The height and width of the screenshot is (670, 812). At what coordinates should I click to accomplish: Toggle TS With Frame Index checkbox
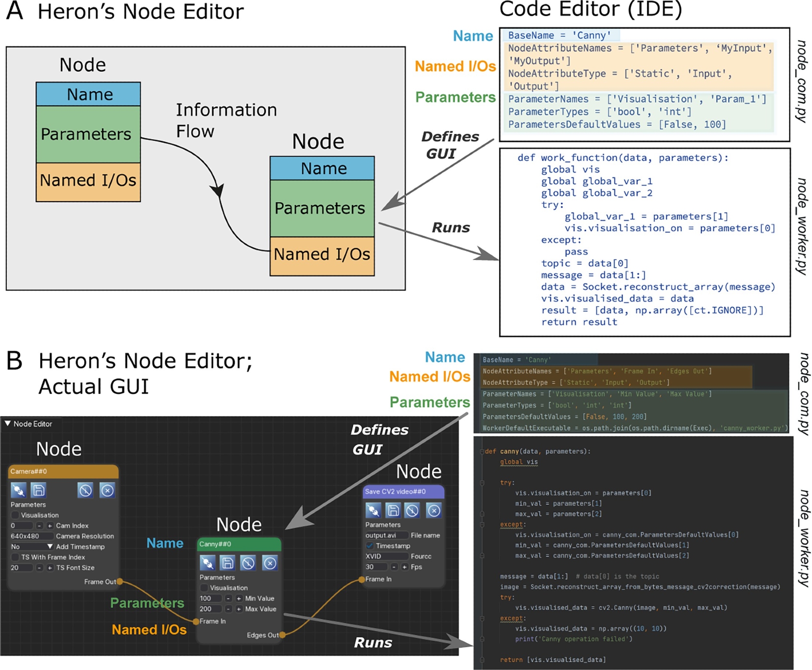[x=15, y=557]
